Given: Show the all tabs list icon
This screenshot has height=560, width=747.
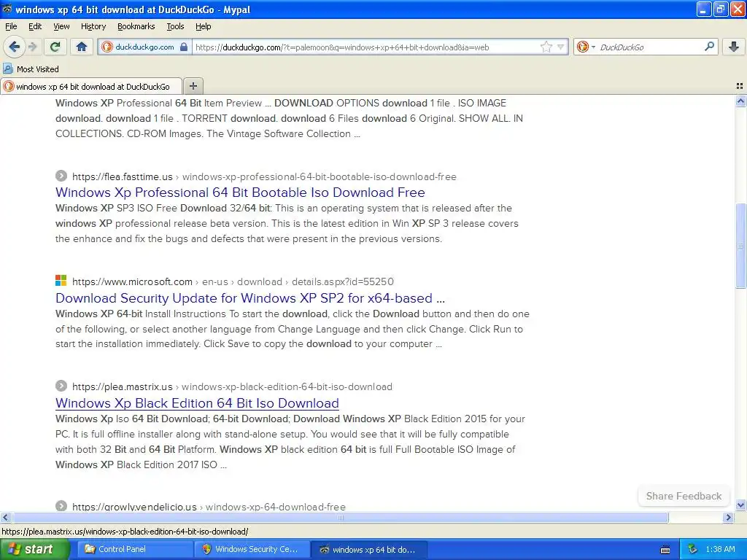Looking at the screenshot, I should pos(740,86).
